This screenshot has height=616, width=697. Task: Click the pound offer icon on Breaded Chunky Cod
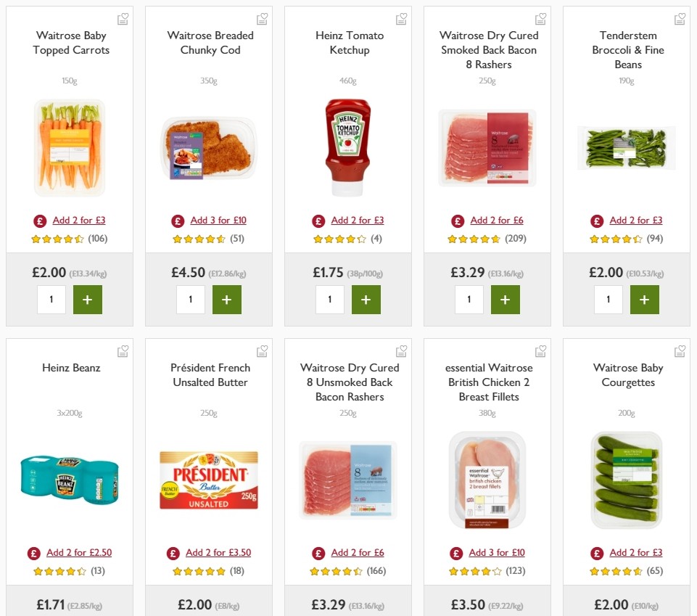178,221
